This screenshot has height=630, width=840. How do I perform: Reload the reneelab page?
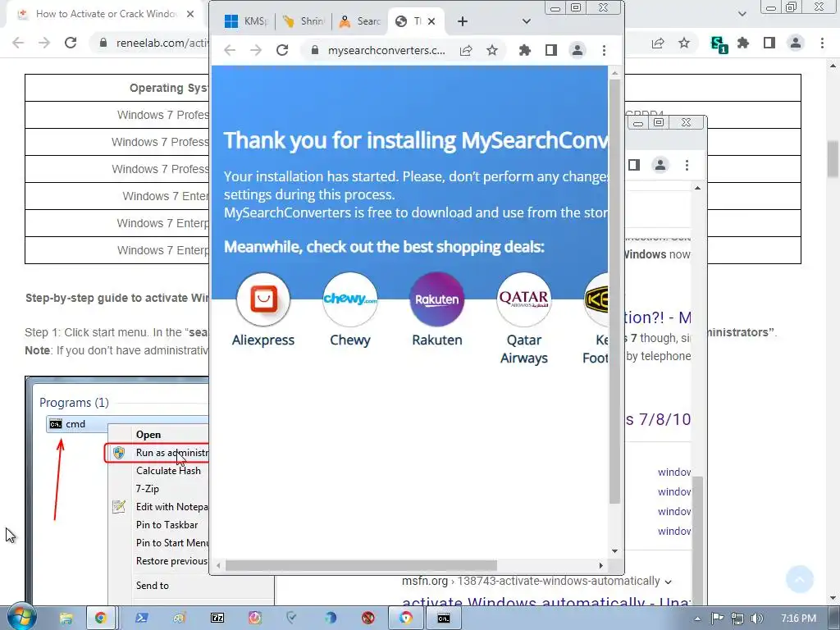[x=71, y=43]
